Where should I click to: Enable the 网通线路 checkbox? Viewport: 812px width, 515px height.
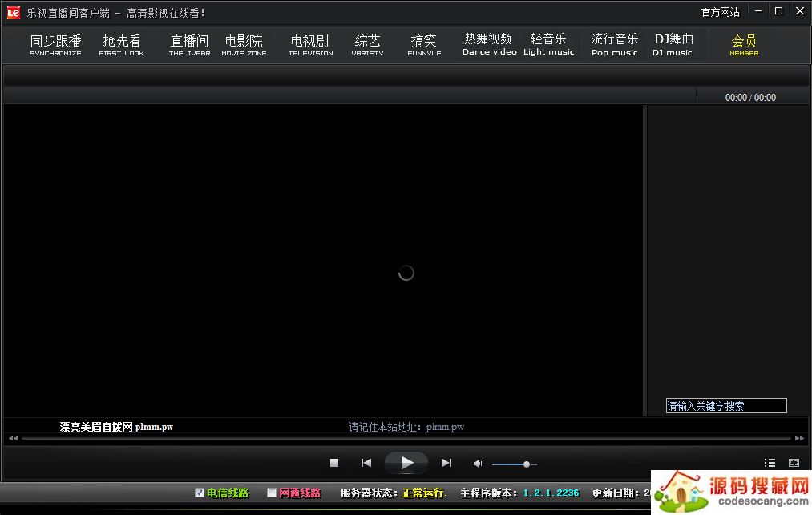tap(272, 493)
